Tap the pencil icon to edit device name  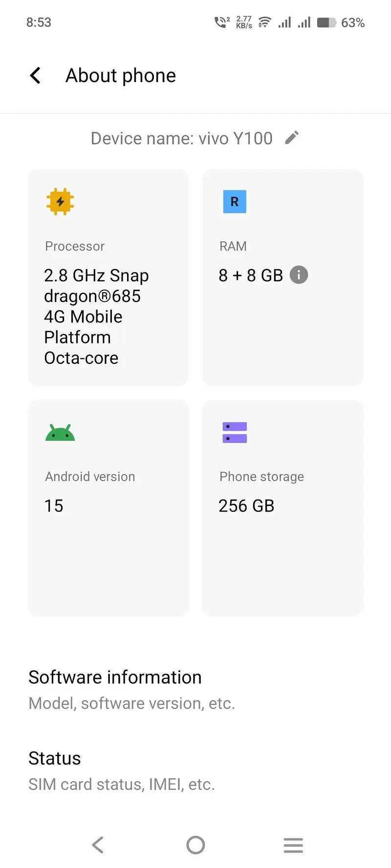[292, 138]
